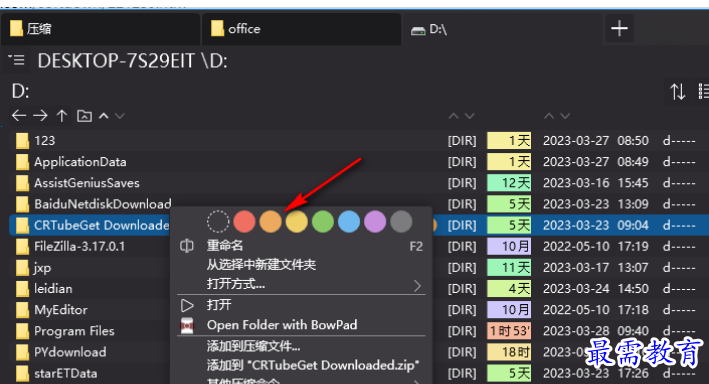
Task: Apply the orange color label
Action: click(x=270, y=222)
